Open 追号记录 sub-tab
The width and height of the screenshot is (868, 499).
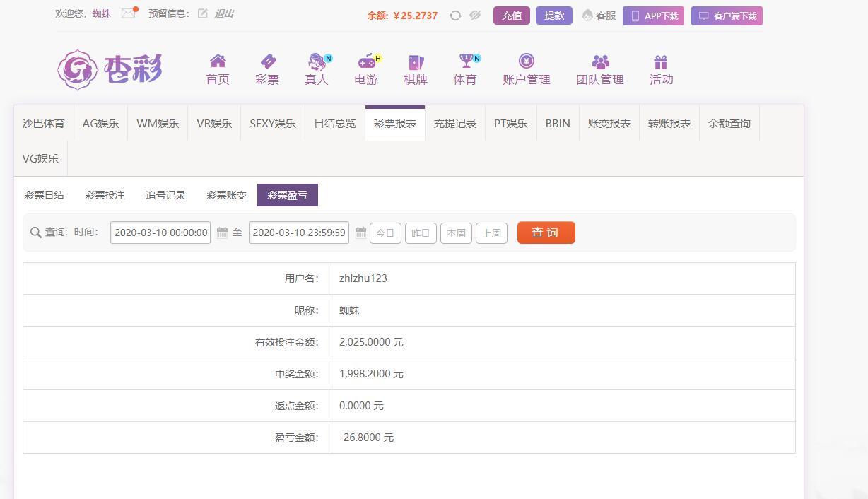(x=165, y=195)
